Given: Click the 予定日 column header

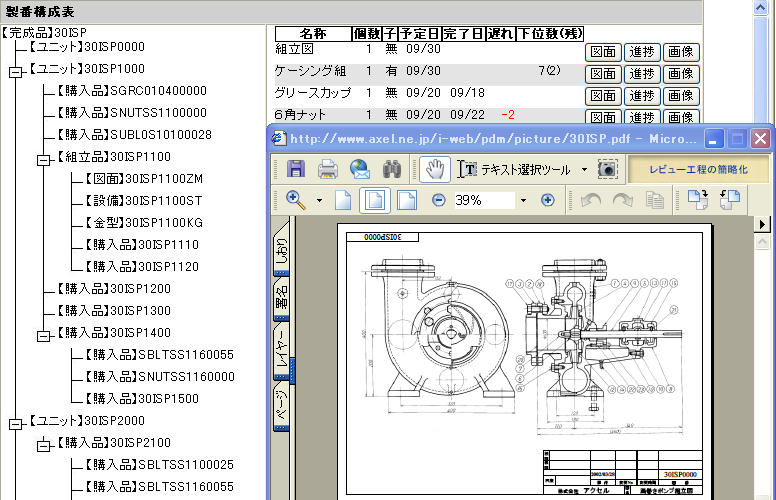Looking at the screenshot, I should pyautogui.click(x=420, y=34).
